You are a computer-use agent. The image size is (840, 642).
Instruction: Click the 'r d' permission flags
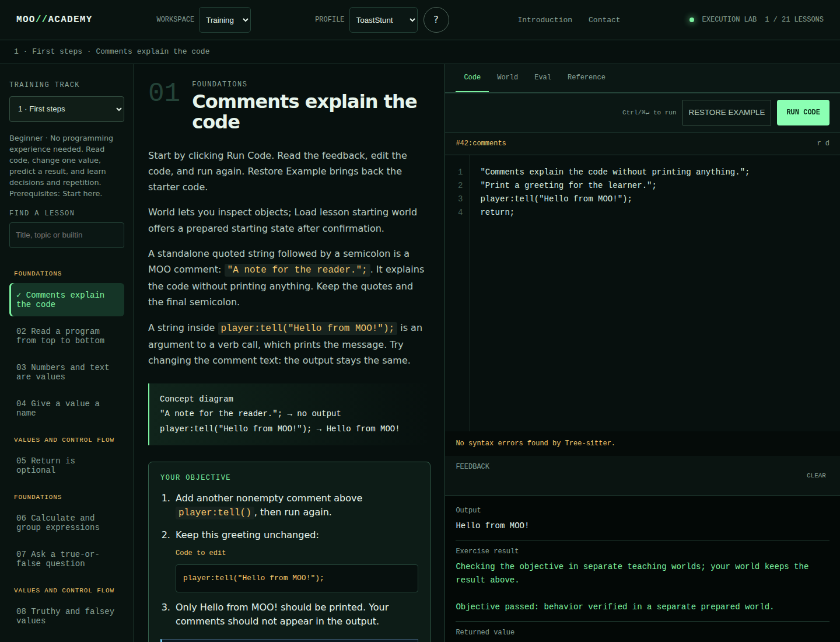pyautogui.click(x=823, y=144)
